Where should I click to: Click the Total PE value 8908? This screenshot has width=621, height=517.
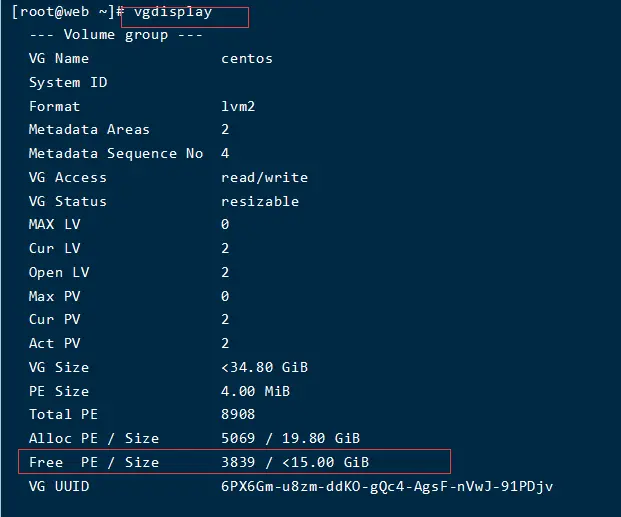[238, 414]
